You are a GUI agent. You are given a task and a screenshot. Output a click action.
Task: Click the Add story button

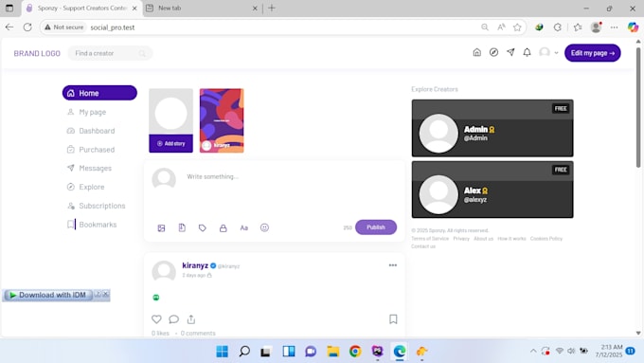click(170, 143)
